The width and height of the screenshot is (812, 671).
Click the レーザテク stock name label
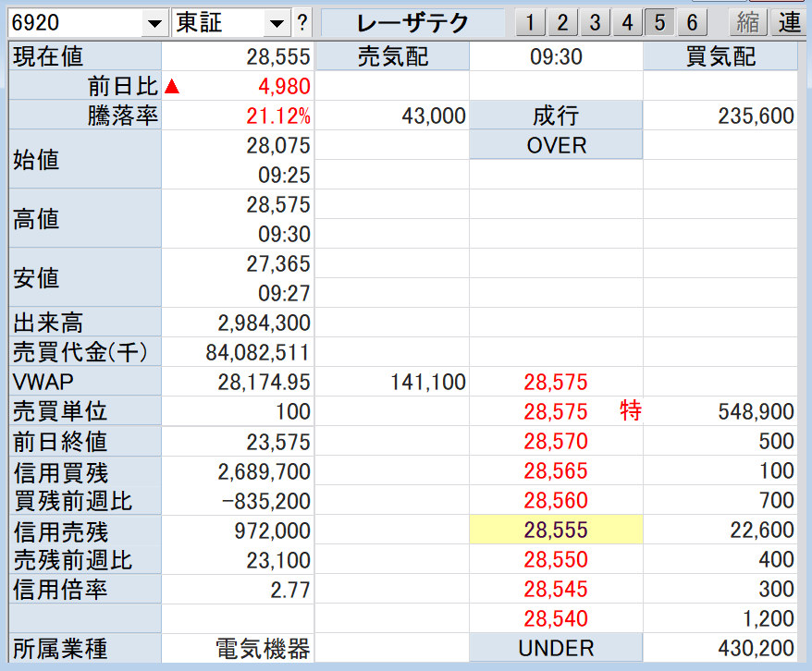pos(413,23)
